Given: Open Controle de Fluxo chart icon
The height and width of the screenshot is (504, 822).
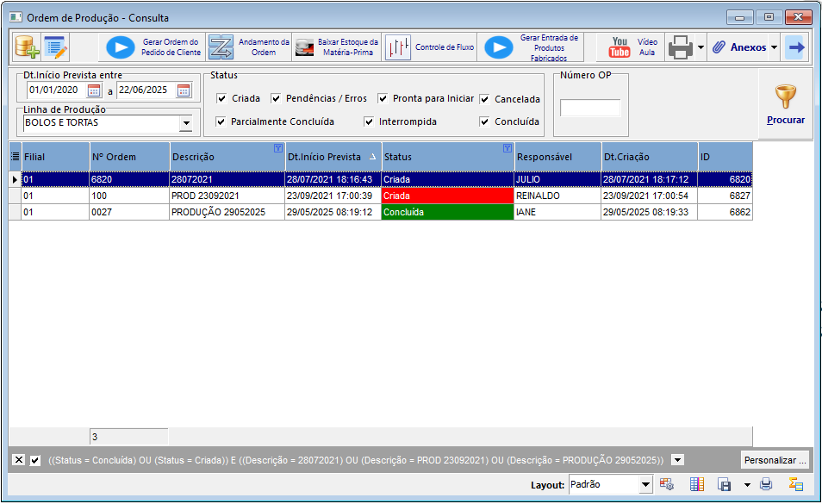Looking at the screenshot, I should tap(398, 47).
